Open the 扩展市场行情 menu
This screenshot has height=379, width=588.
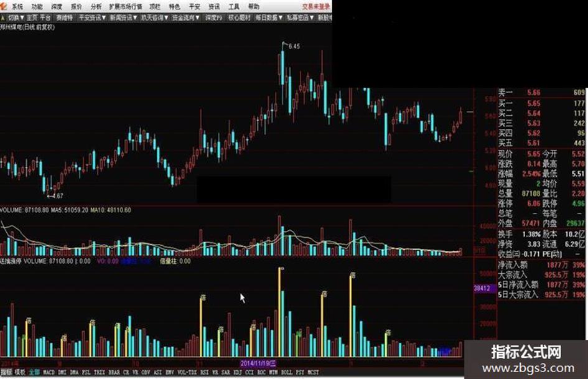[x=125, y=7]
